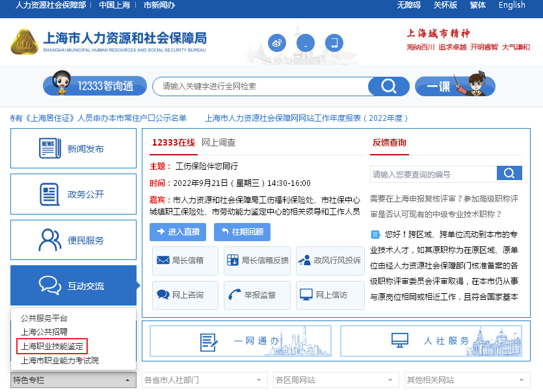This screenshot has height=392, width=543.
Task: Click the 便民服务 people icon
Action: point(50,240)
